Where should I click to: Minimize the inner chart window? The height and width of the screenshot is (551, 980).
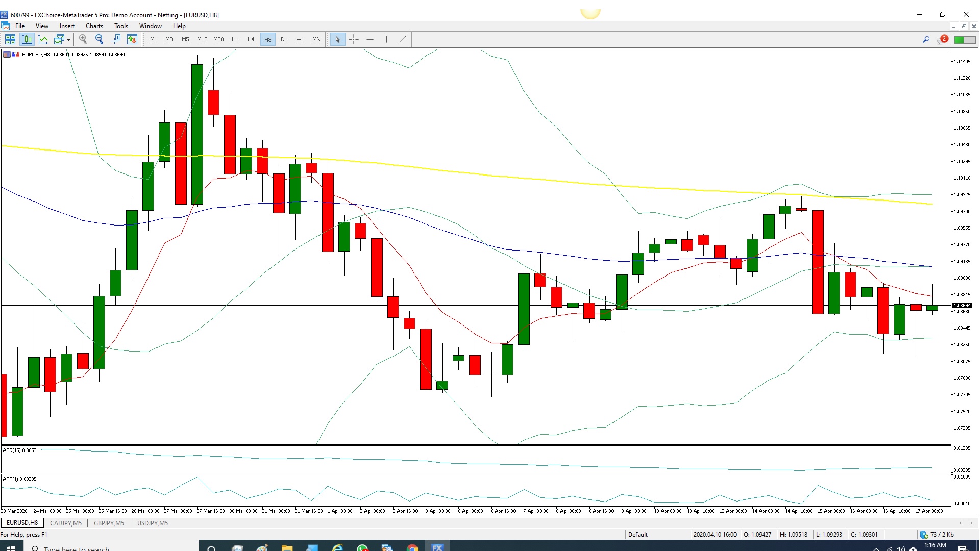click(x=953, y=26)
